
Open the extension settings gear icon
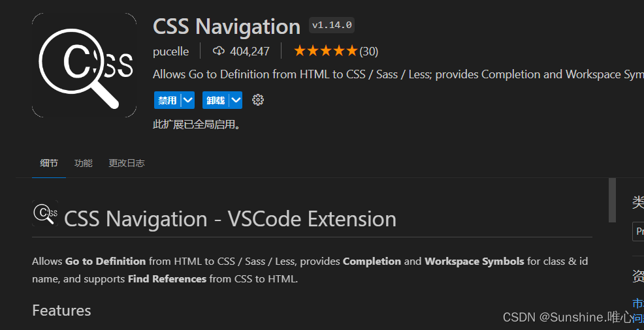point(257,100)
